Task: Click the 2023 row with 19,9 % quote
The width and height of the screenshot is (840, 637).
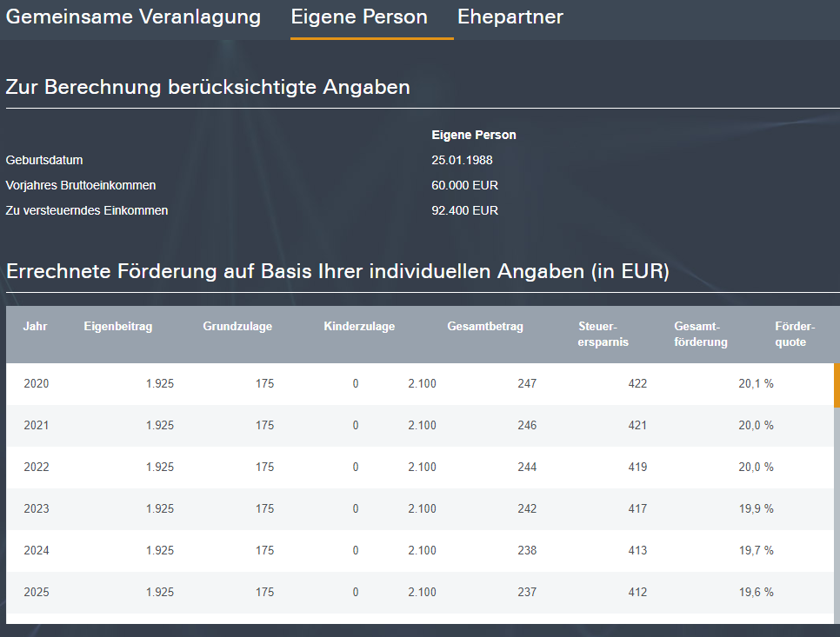Action: (417, 508)
